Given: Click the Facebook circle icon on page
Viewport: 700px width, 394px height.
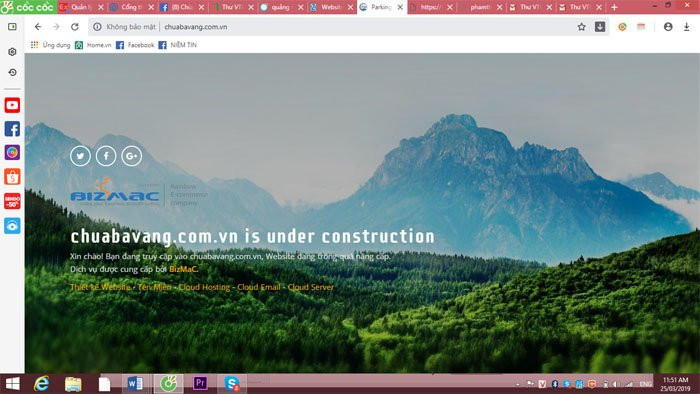Looking at the screenshot, I should (x=106, y=156).
